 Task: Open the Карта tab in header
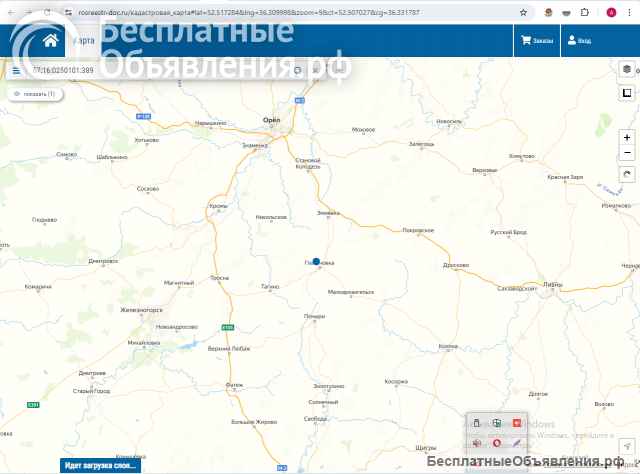(x=83, y=40)
